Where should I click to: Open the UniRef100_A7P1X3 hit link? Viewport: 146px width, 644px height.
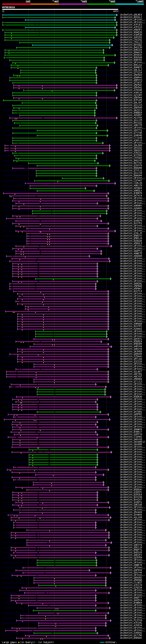(x=131, y=27)
